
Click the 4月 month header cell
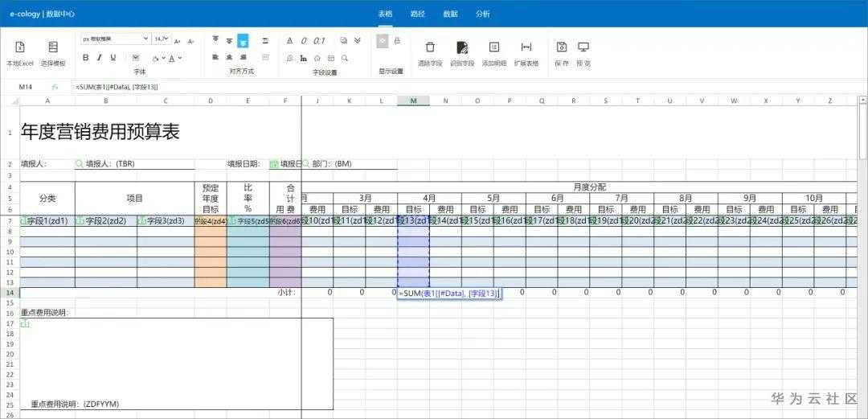429,199
